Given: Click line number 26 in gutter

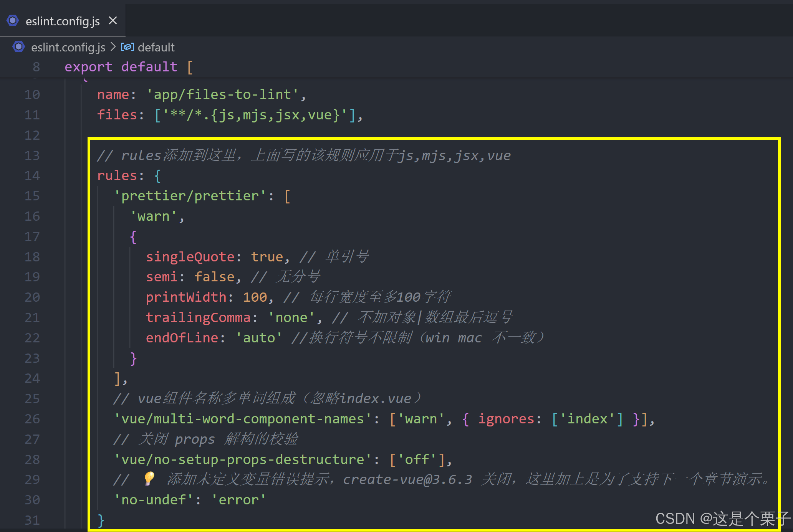Looking at the screenshot, I should [x=32, y=419].
